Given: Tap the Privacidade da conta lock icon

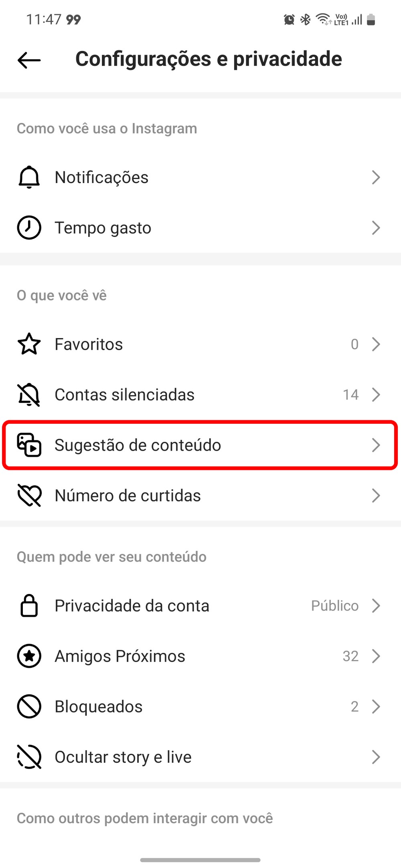Looking at the screenshot, I should coord(29,606).
